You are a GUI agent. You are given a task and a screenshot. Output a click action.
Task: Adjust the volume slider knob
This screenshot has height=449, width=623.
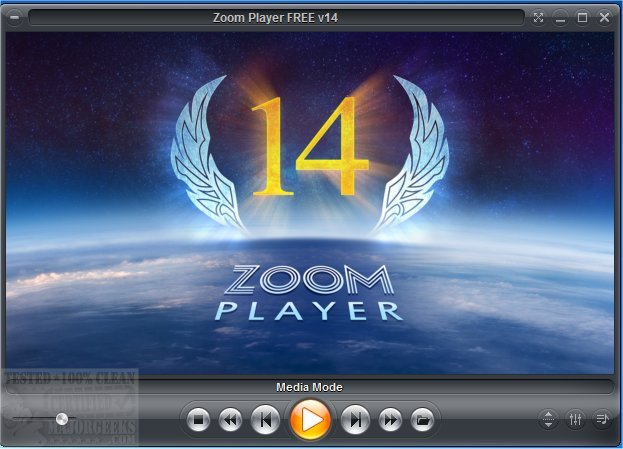click(62, 418)
